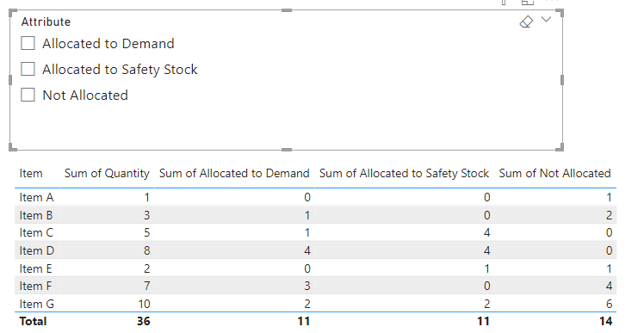
Task: Sort by Sum of Allocated to Demand header
Action: tap(234, 173)
